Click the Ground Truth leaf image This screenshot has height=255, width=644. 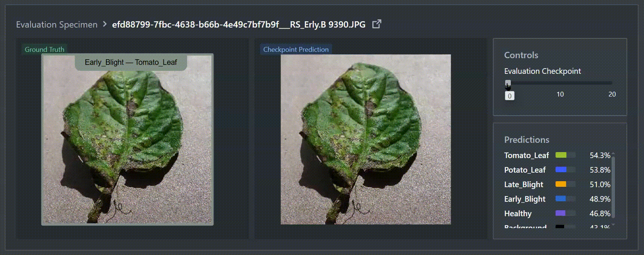[x=127, y=139]
